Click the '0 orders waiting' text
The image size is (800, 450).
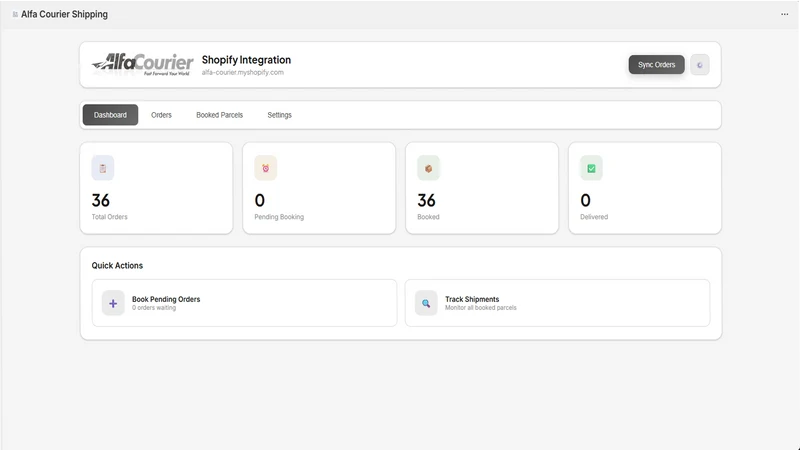coord(154,308)
